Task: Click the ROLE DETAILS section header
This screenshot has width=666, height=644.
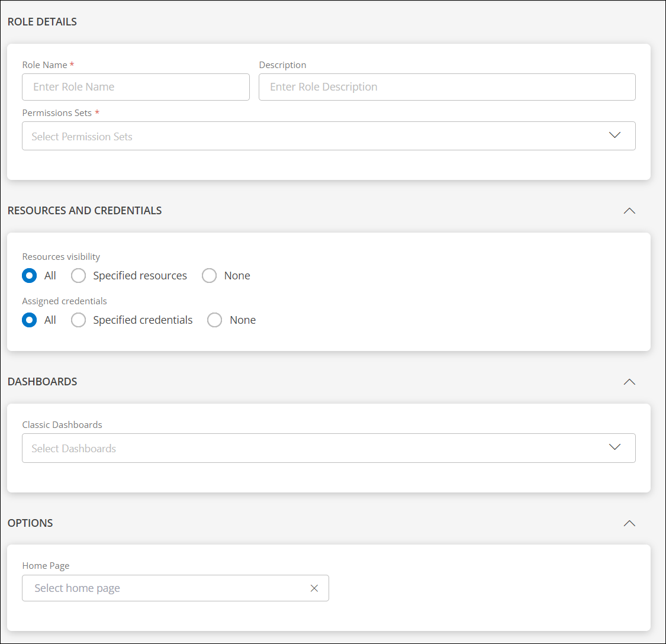Action: point(41,21)
